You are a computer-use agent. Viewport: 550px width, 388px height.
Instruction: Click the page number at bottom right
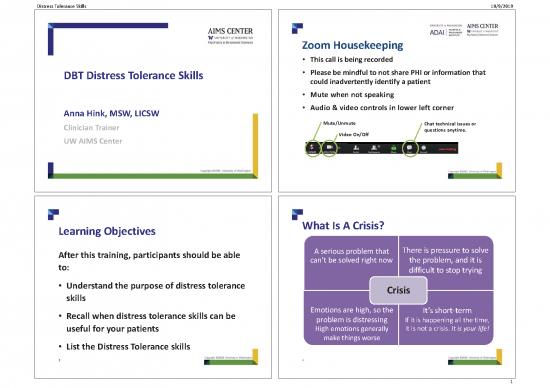tap(511, 382)
